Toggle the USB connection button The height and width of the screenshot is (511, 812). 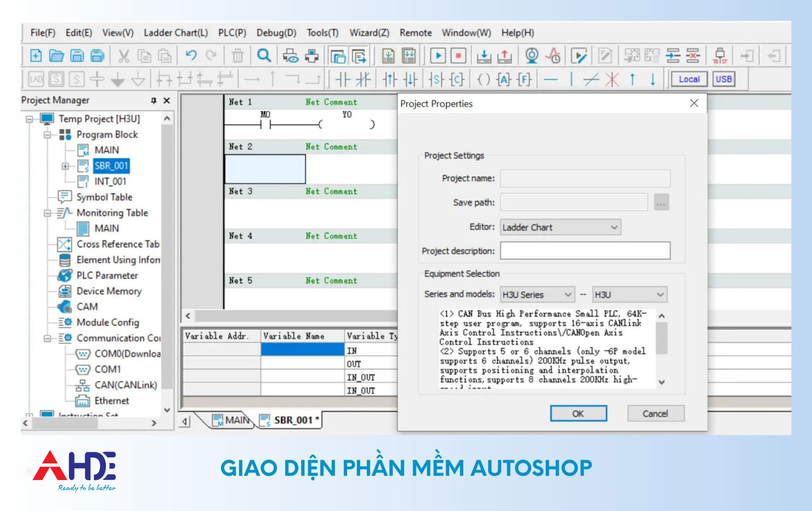click(x=724, y=79)
